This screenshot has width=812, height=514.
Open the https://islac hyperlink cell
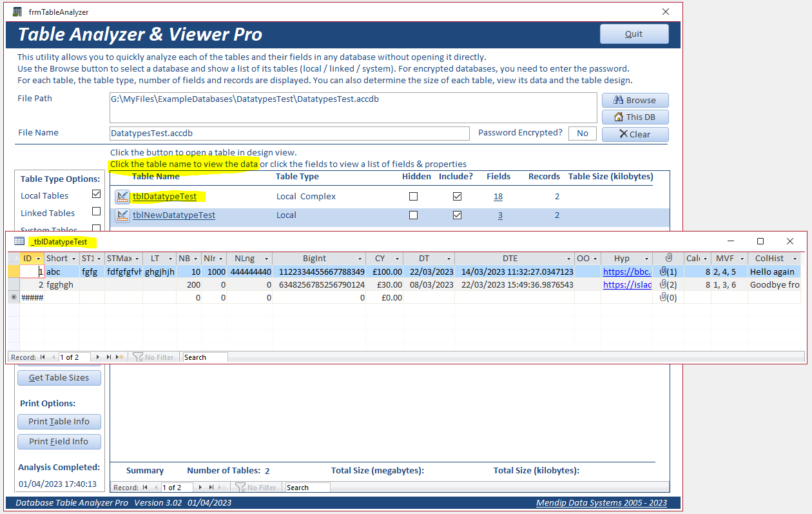click(627, 284)
